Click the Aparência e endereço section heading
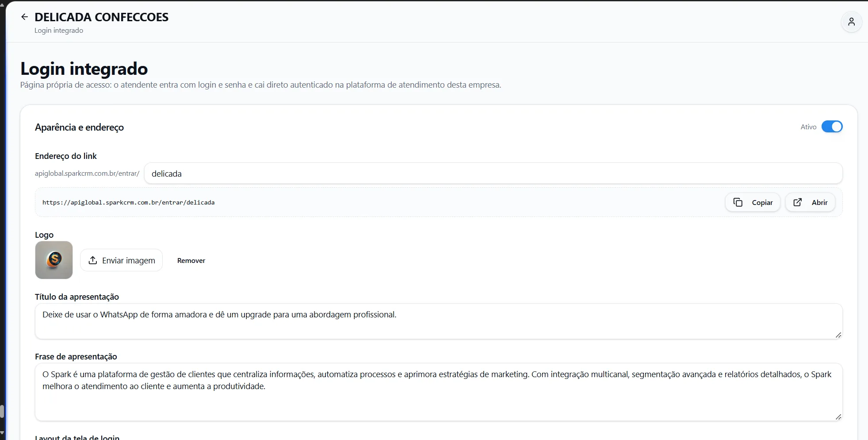Screen dimensions: 868x440 click(79, 127)
